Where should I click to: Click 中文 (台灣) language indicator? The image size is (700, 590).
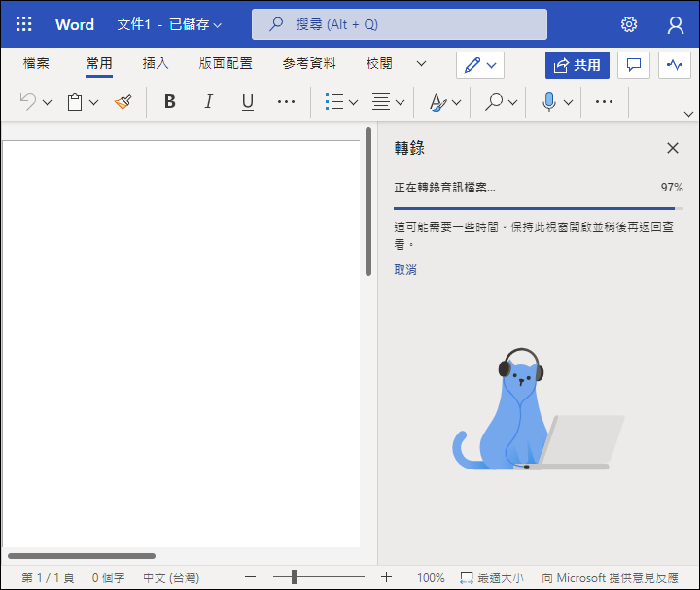coord(171,578)
